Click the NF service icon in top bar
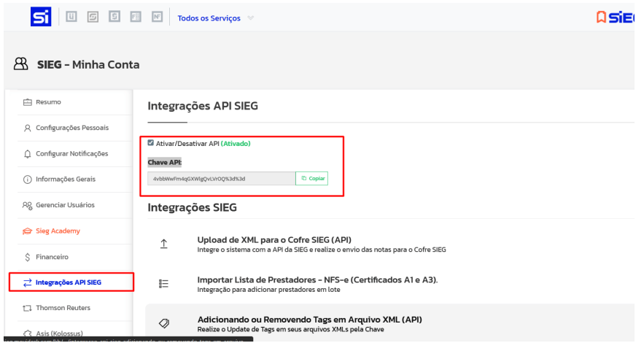Viewport: 644px width, 343px height. click(158, 17)
